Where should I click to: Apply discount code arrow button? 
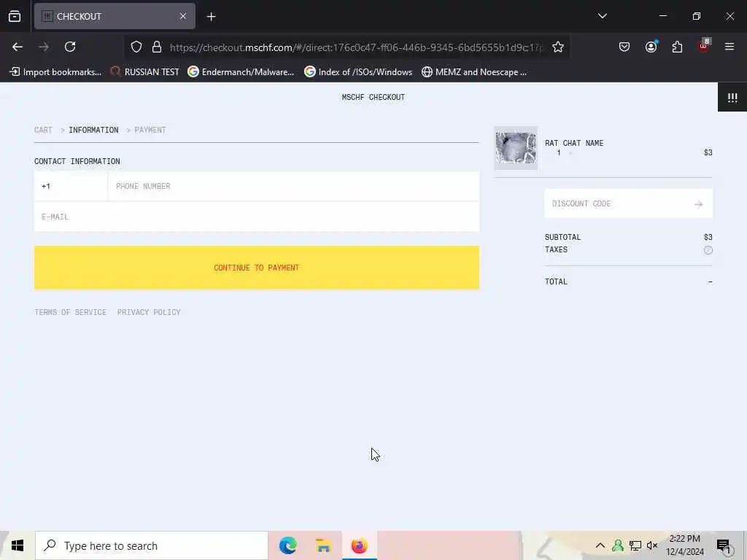click(698, 204)
